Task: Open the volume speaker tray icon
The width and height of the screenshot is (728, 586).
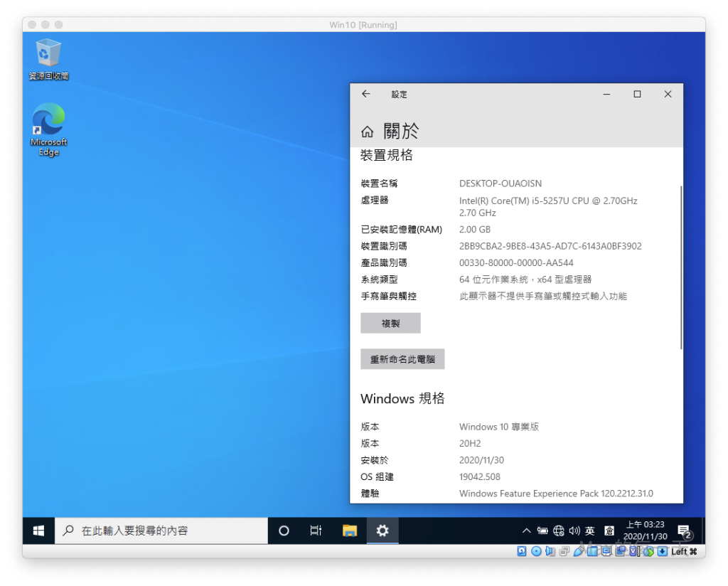Action: click(574, 531)
